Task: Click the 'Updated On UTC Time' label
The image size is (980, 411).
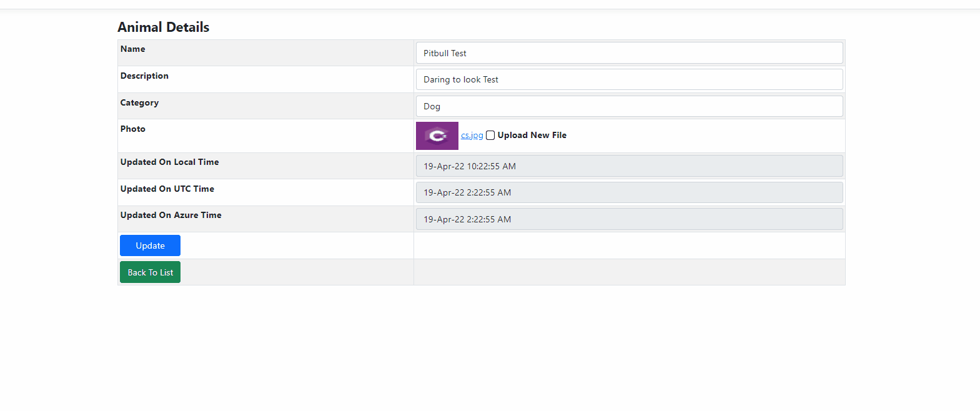Action: click(x=167, y=189)
